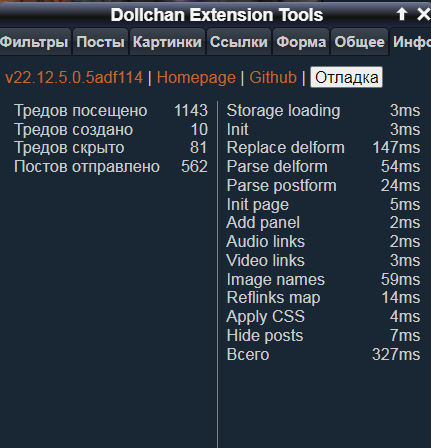Image resolution: width=431 pixels, height=448 pixels.
Task: Visit the Homepage link
Action: (x=196, y=78)
